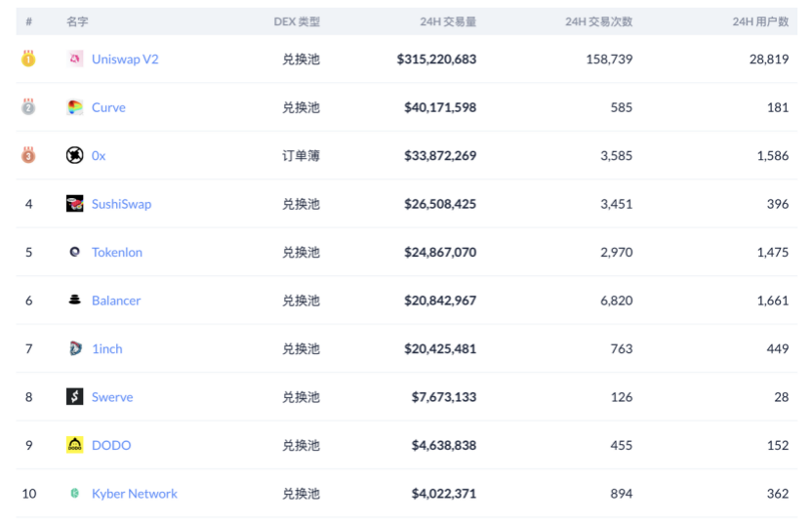Click the Tokenlon logo icon
The width and height of the screenshot is (812, 523).
click(x=74, y=252)
